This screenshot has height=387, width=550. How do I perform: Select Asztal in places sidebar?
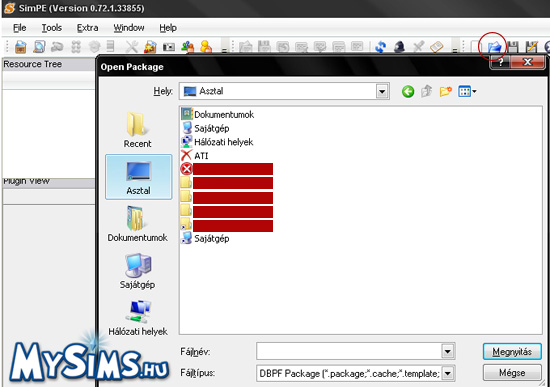click(x=139, y=177)
